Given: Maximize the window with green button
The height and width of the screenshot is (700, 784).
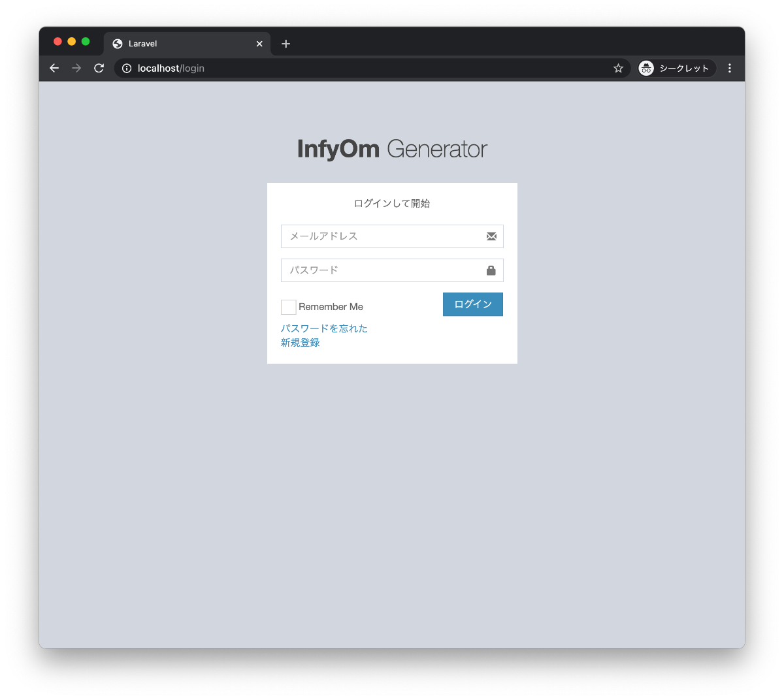Looking at the screenshot, I should (85, 41).
